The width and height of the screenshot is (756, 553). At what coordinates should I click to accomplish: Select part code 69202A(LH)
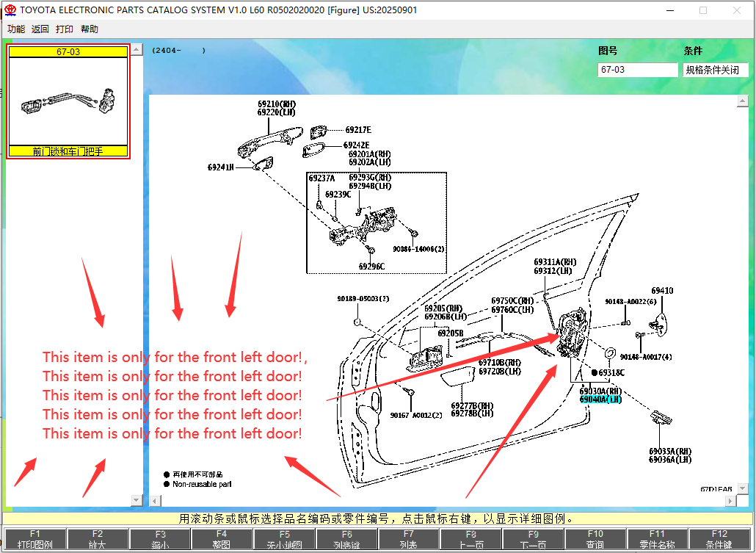click(x=370, y=162)
